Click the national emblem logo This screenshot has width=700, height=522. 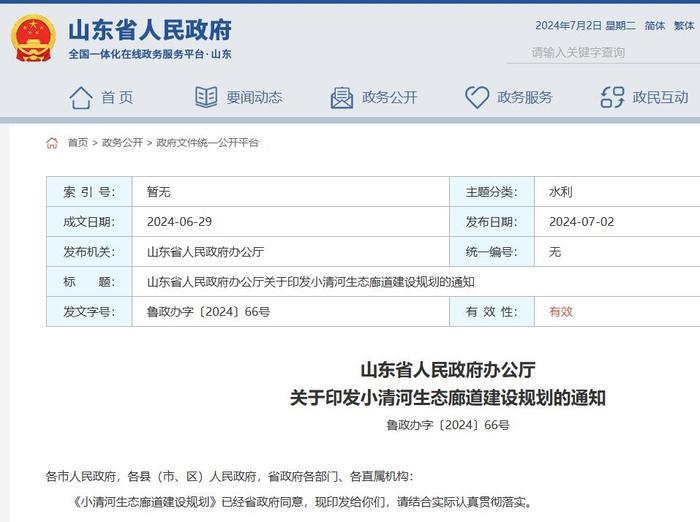click(x=33, y=39)
